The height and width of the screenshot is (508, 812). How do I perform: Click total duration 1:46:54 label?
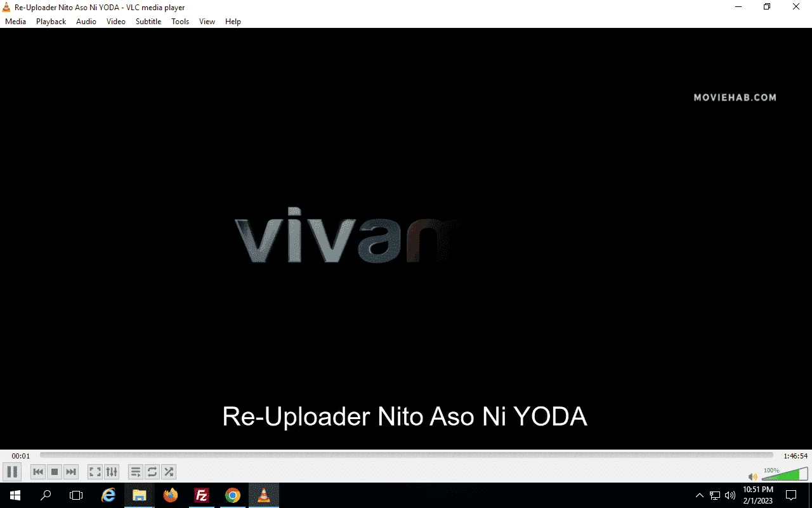click(796, 456)
